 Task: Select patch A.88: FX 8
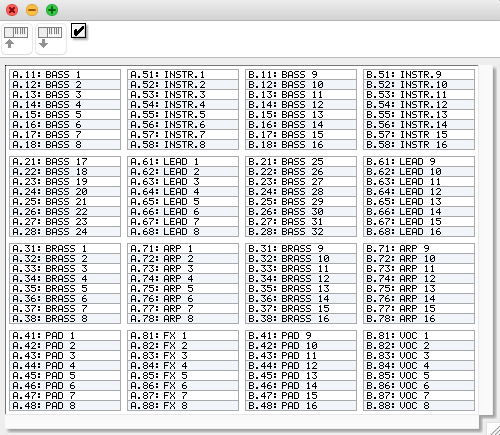pos(183,406)
